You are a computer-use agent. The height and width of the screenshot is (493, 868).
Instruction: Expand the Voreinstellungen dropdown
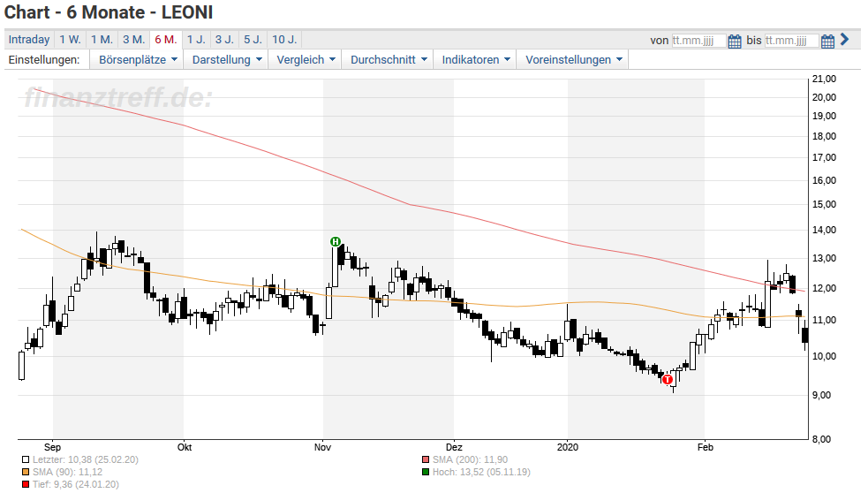[574, 60]
